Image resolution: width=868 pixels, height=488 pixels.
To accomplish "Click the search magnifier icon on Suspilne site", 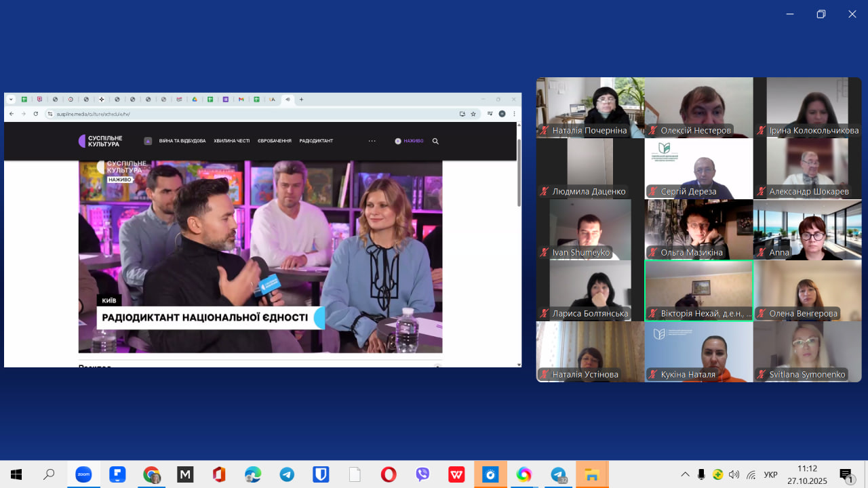I will [x=435, y=141].
